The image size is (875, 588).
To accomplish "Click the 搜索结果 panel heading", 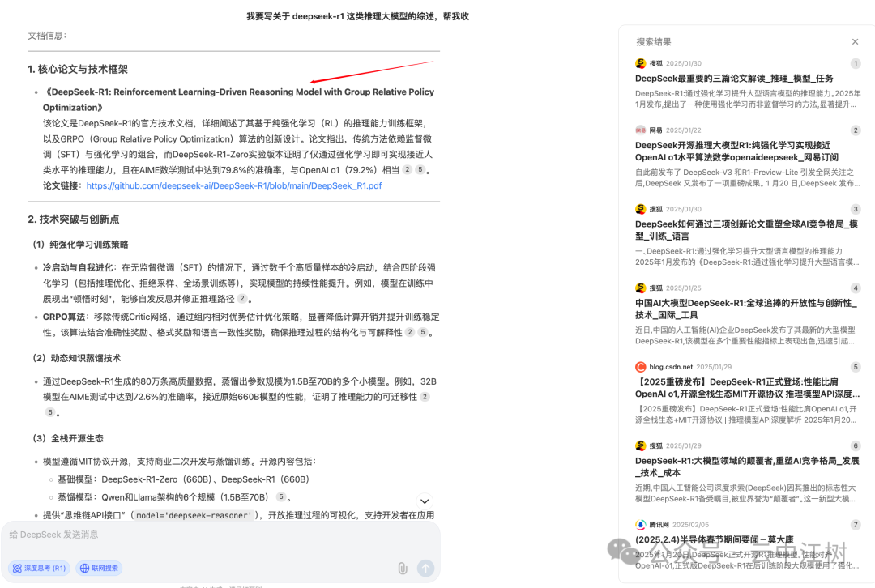I will click(x=654, y=42).
